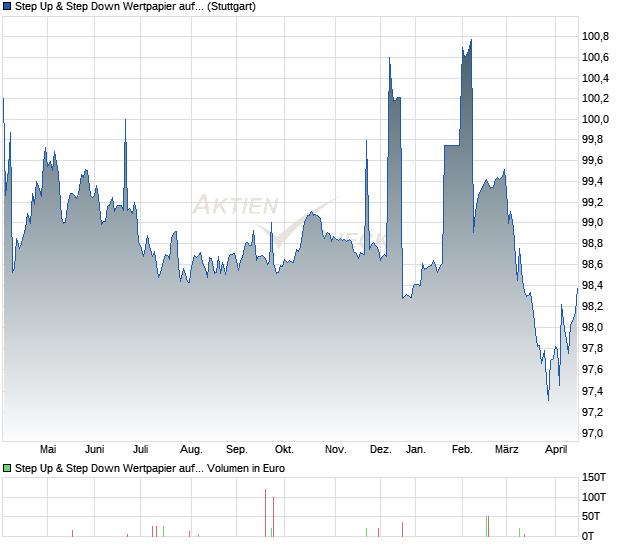This screenshot has height=546, width=620.
Task: Click the 150T volume axis label
Action: [x=594, y=477]
